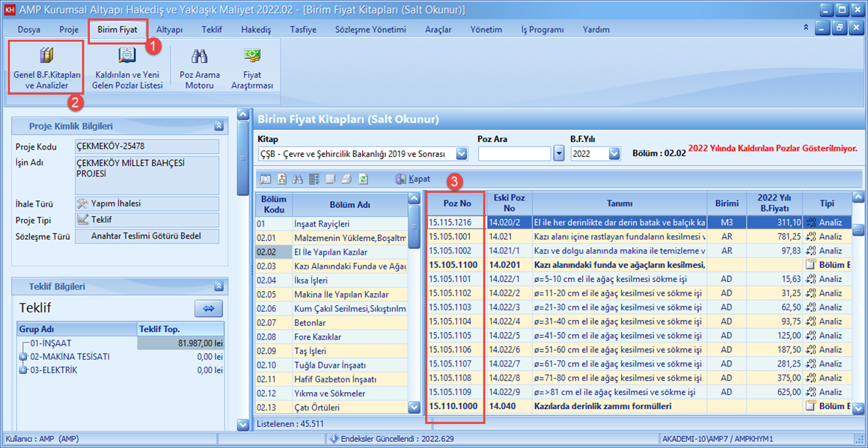The image size is (868, 448).
Task: Open the B.F.Yılı year dropdown
Action: 614,154
